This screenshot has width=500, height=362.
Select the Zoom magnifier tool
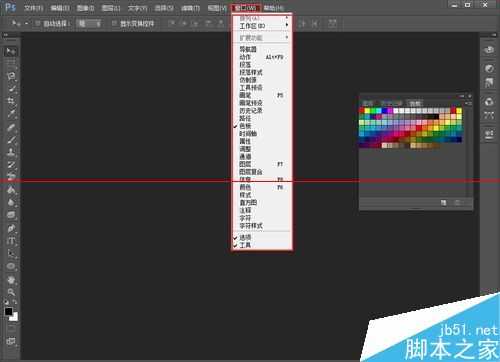click(11, 292)
